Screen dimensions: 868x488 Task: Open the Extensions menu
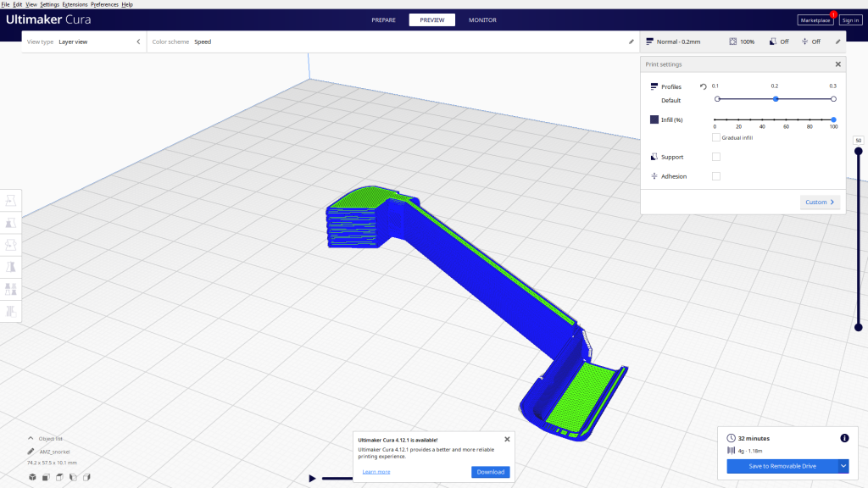tap(75, 4)
